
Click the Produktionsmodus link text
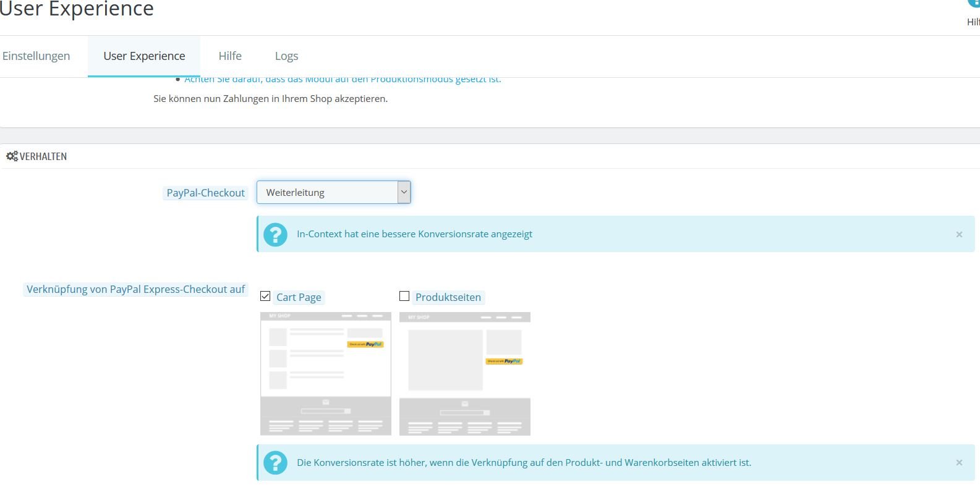(343, 80)
